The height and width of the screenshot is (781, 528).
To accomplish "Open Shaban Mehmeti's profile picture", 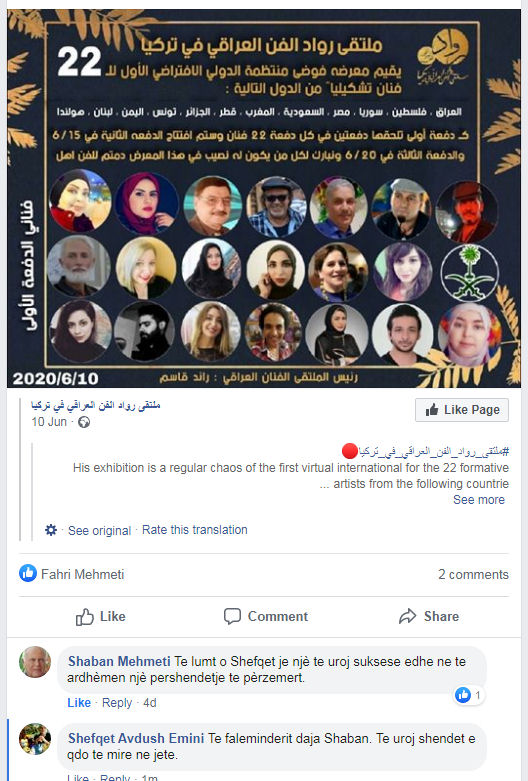I will (35, 662).
